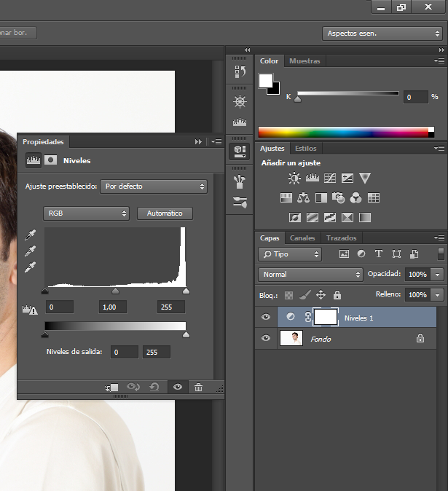Switch to the Estilos tab

305,149
